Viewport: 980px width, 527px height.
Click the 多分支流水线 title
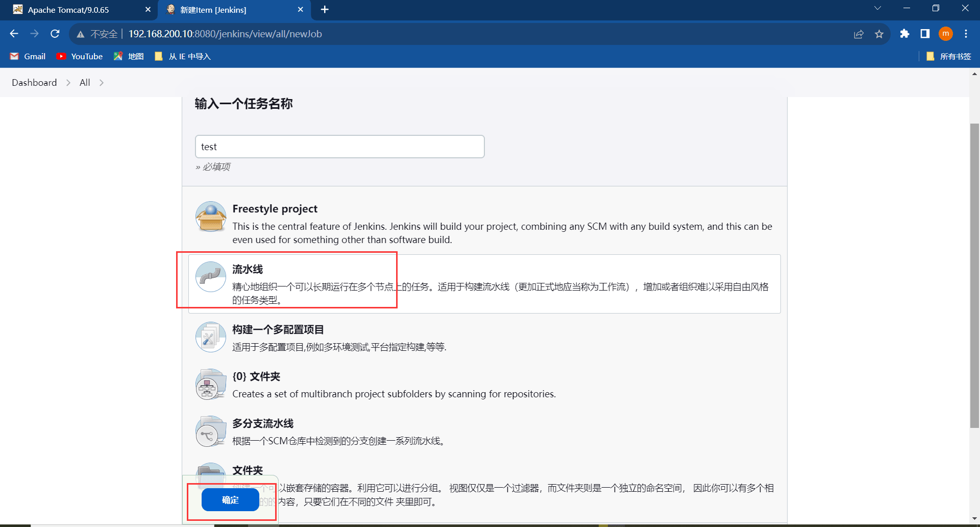(x=263, y=423)
